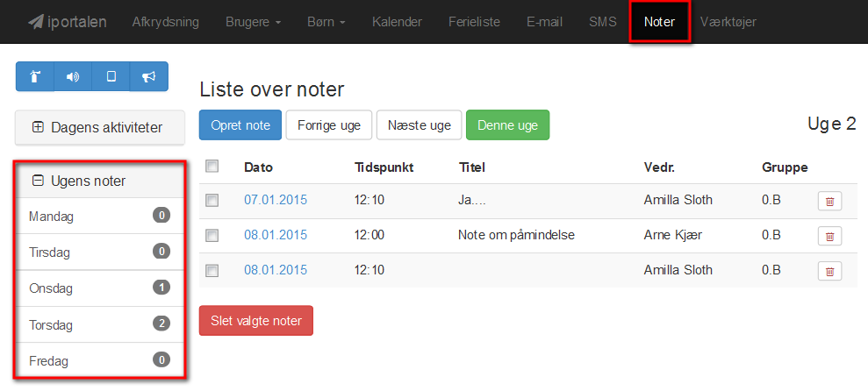Click the Note om påmindelse title cell
This screenshot has width=868, height=391.
coord(516,235)
